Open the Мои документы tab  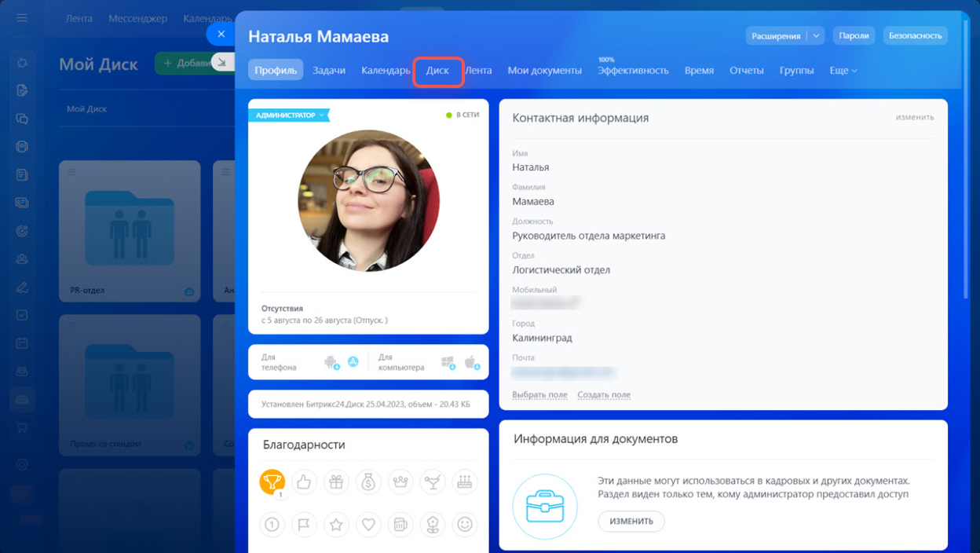545,70
